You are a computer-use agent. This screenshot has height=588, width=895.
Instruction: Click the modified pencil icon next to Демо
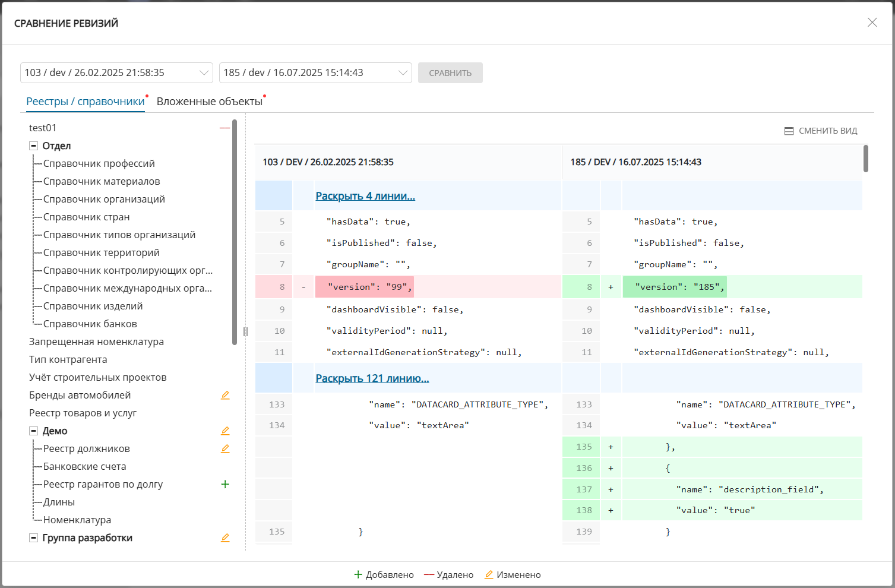[225, 431]
